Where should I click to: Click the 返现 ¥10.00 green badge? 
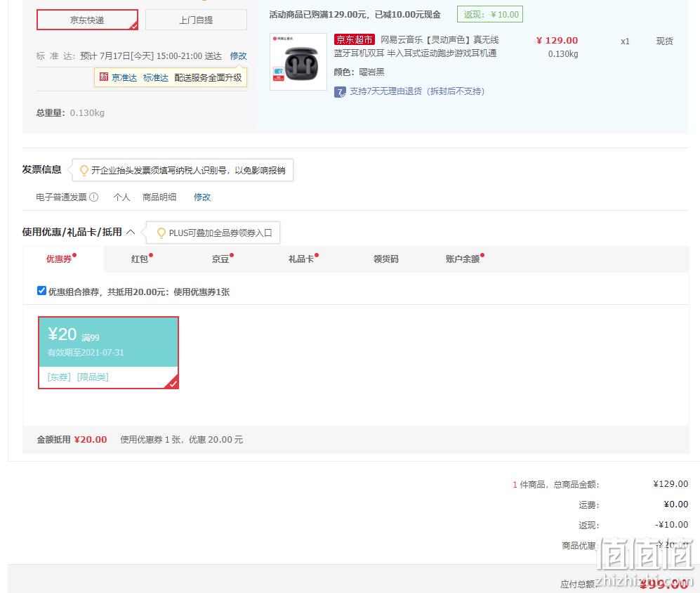tap(490, 14)
